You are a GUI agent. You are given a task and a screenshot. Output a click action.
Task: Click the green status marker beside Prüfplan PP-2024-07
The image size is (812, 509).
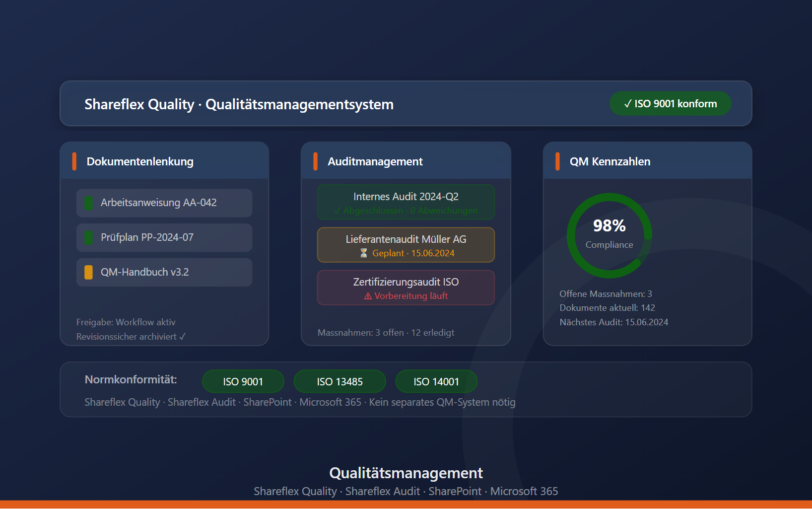(x=89, y=238)
